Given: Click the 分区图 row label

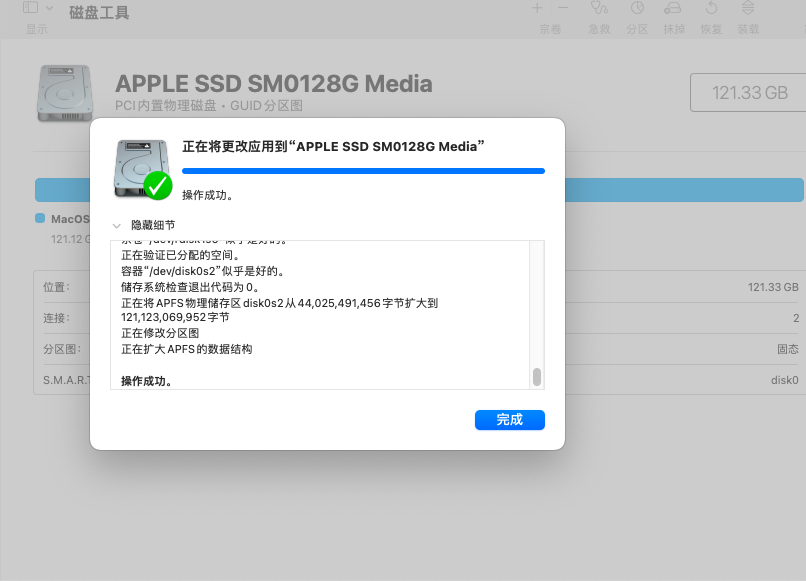Looking at the screenshot, I should (62, 349).
